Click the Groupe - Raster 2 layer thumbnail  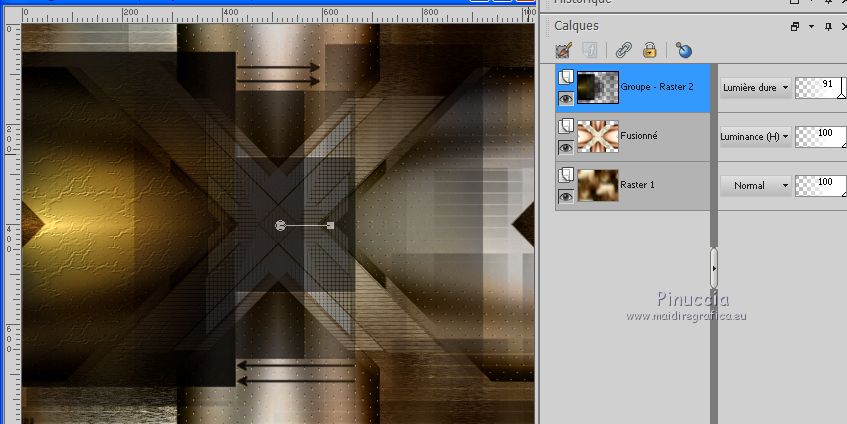point(598,88)
